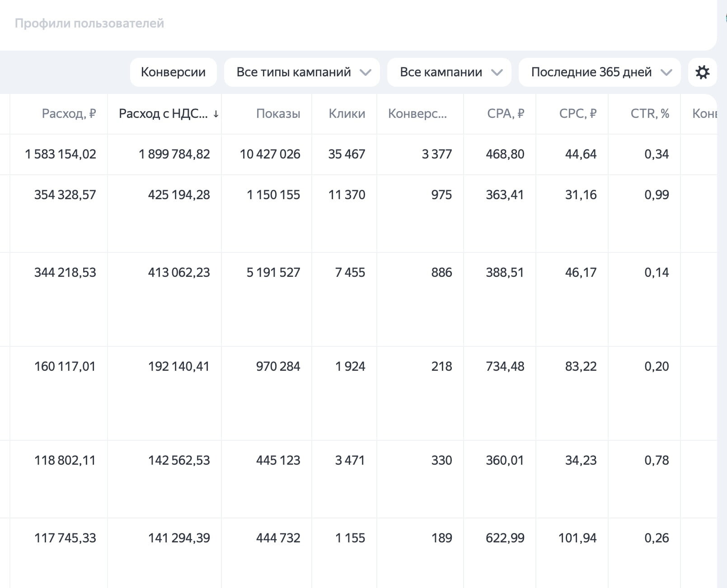Open the table settings gear icon
The width and height of the screenshot is (727, 588).
pyautogui.click(x=702, y=72)
